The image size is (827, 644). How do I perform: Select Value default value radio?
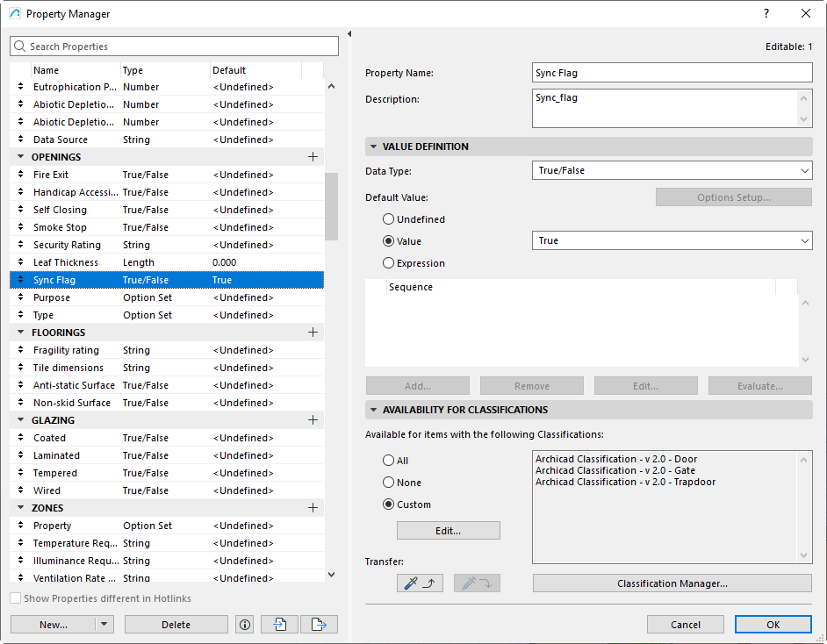pyautogui.click(x=388, y=241)
